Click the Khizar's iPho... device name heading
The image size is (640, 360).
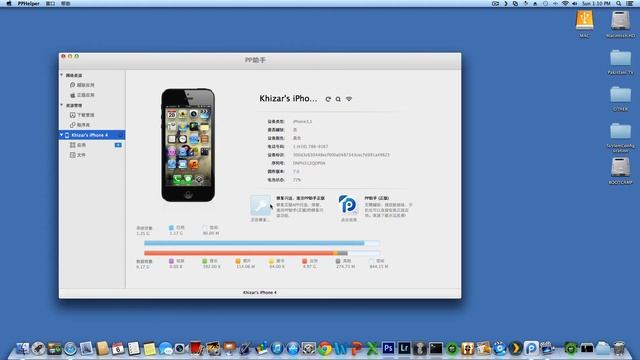coord(288,98)
